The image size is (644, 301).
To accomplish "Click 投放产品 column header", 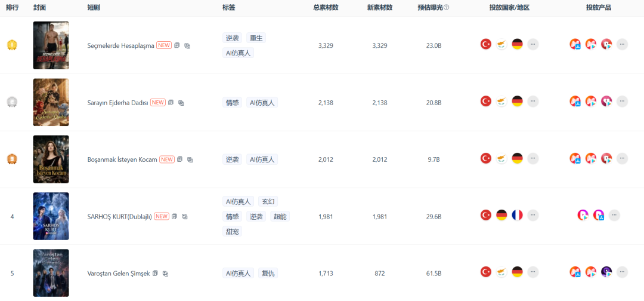I will pos(599,7).
